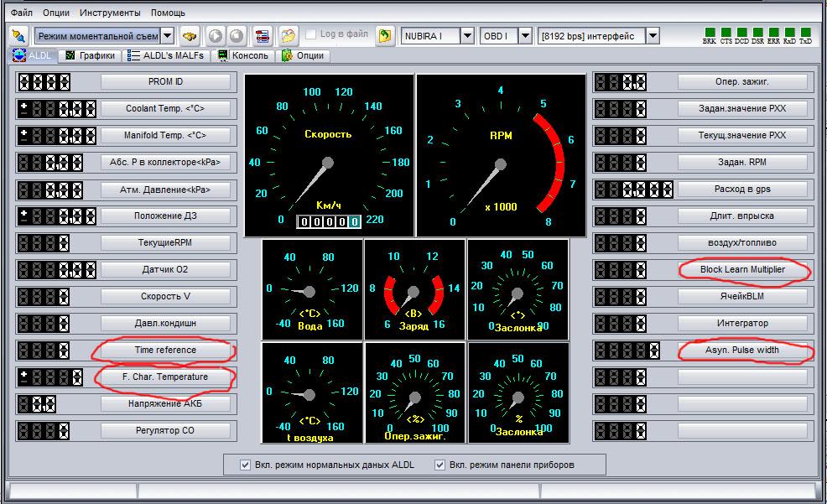The height and width of the screenshot is (504, 827).
Task: Click the PROM ID button
Action: point(165,81)
